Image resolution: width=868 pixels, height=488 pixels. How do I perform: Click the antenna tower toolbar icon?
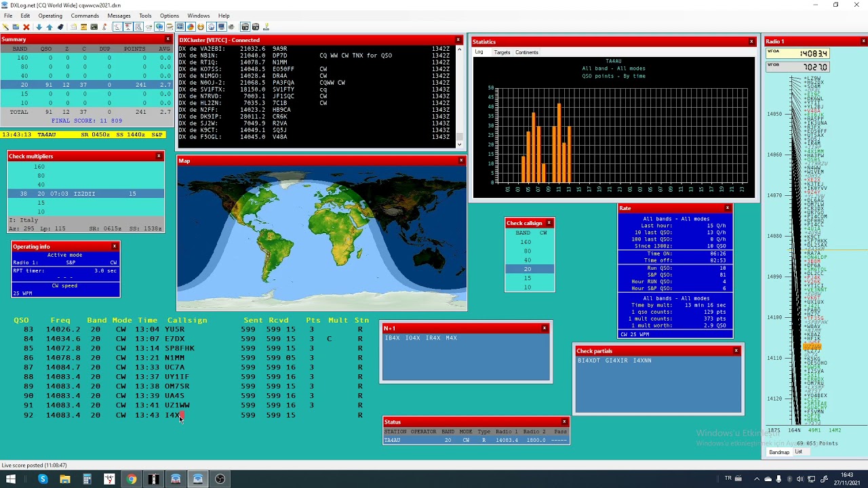click(104, 27)
